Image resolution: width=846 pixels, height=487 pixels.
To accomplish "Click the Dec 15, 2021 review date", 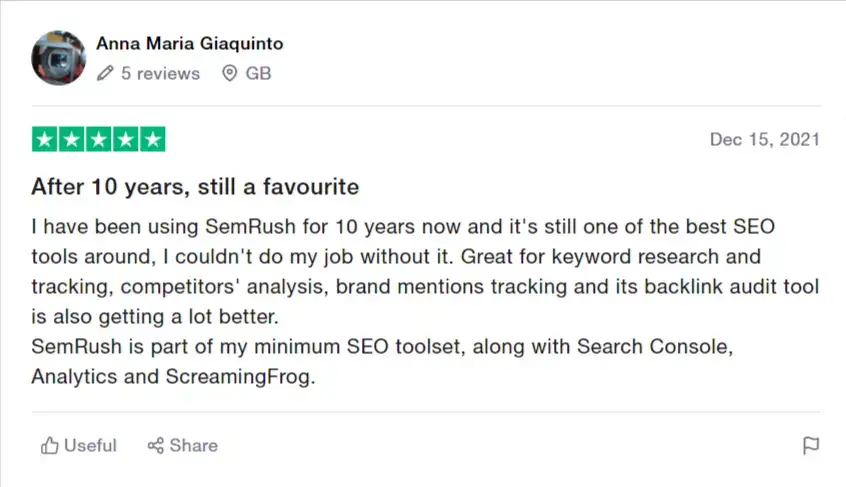I will pos(764,140).
